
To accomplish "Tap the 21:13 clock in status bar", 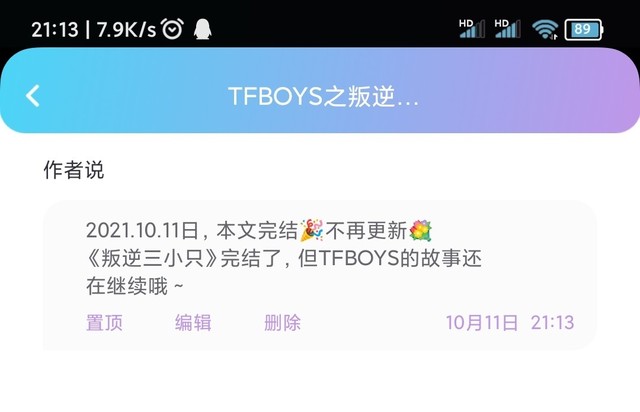I will tap(55, 29).
